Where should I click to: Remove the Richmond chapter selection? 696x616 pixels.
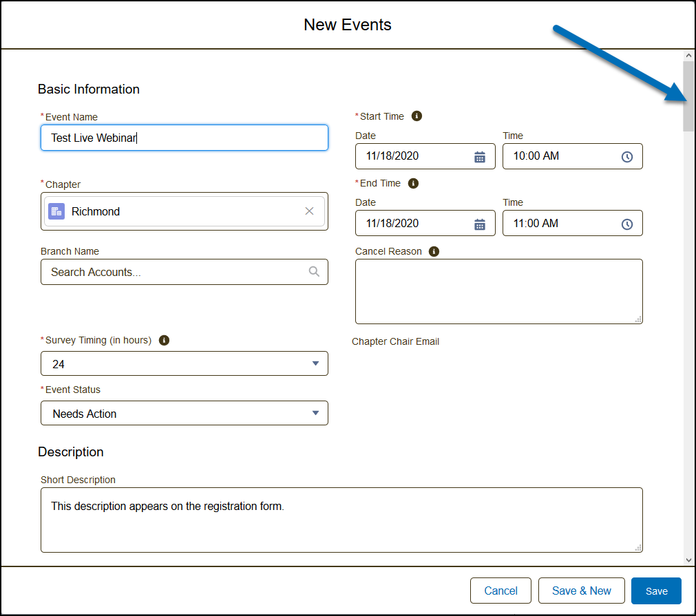coord(309,211)
